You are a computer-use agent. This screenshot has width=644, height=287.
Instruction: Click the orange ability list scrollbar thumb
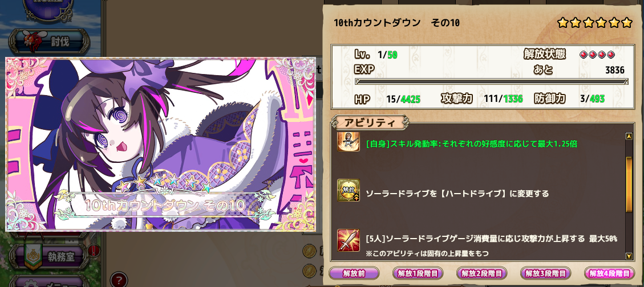click(x=629, y=184)
